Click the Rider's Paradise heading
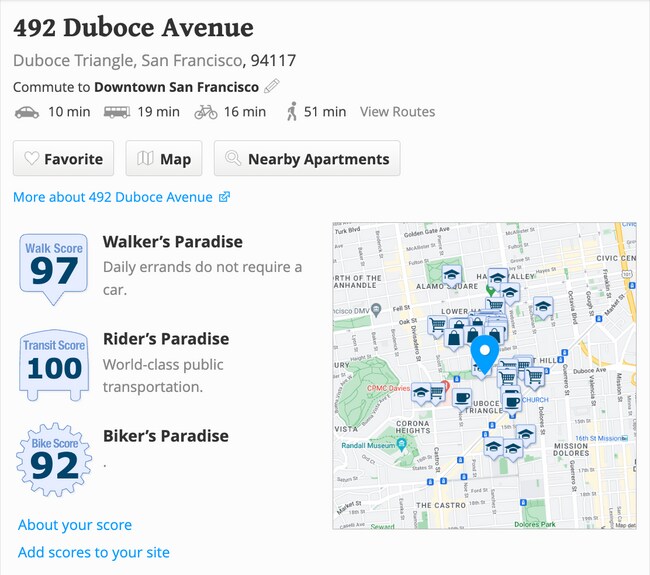 click(166, 339)
